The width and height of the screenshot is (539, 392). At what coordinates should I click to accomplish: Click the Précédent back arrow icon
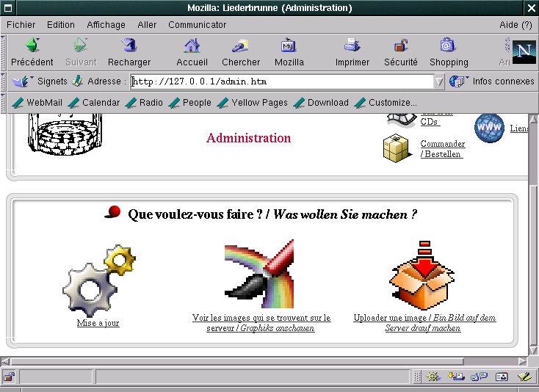pos(32,46)
